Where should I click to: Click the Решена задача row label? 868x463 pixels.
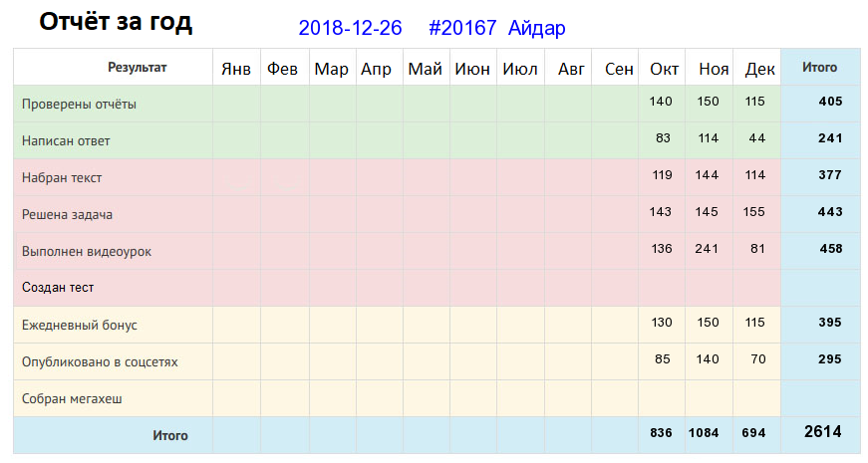click(67, 215)
